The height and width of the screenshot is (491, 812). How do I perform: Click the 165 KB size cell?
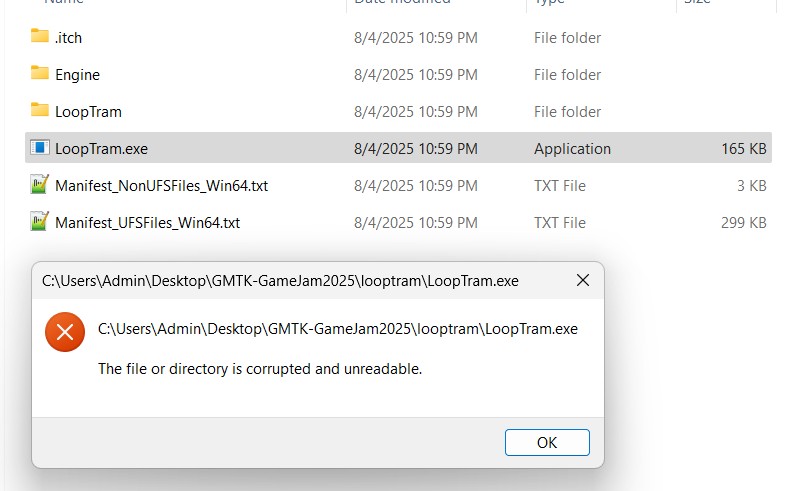[x=743, y=149]
